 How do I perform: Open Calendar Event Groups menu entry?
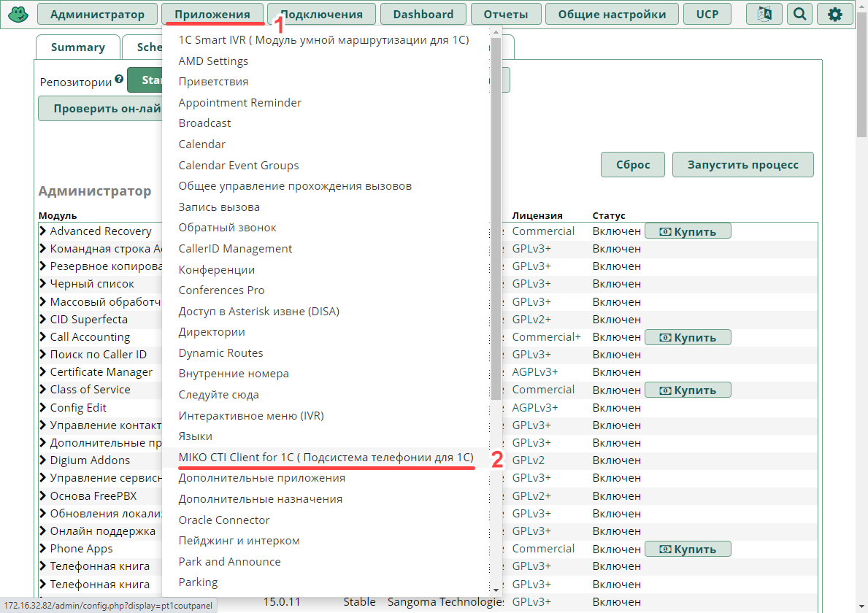click(x=239, y=165)
